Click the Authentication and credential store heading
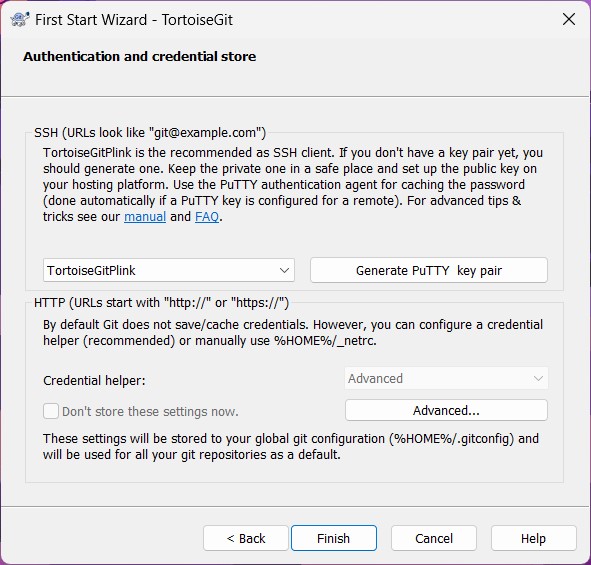Image resolution: width=591 pixels, height=565 pixels. pyautogui.click(x=139, y=57)
